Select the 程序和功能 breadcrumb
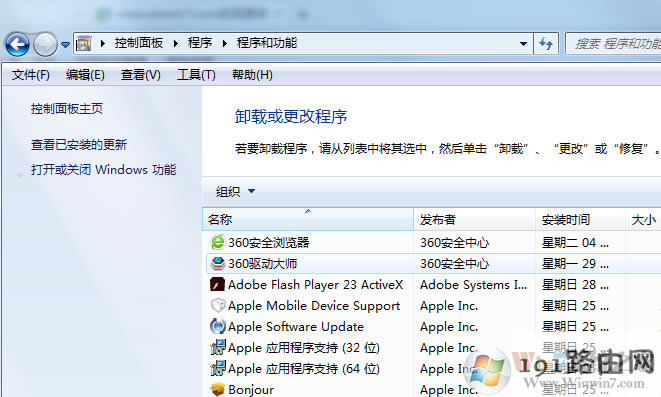The width and height of the screenshot is (661, 397). [x=267, y=43]
